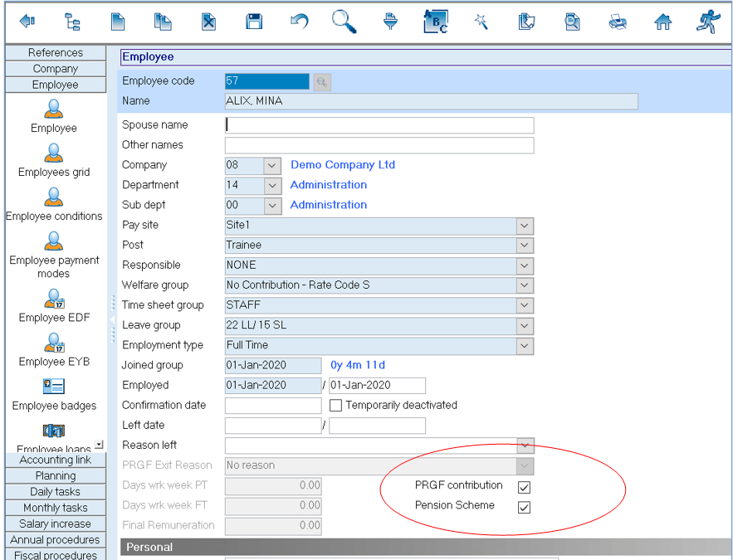Viewport: 733px width, 560px height.
Task: Open the Employment type dropdown
Action: [524, 345]
